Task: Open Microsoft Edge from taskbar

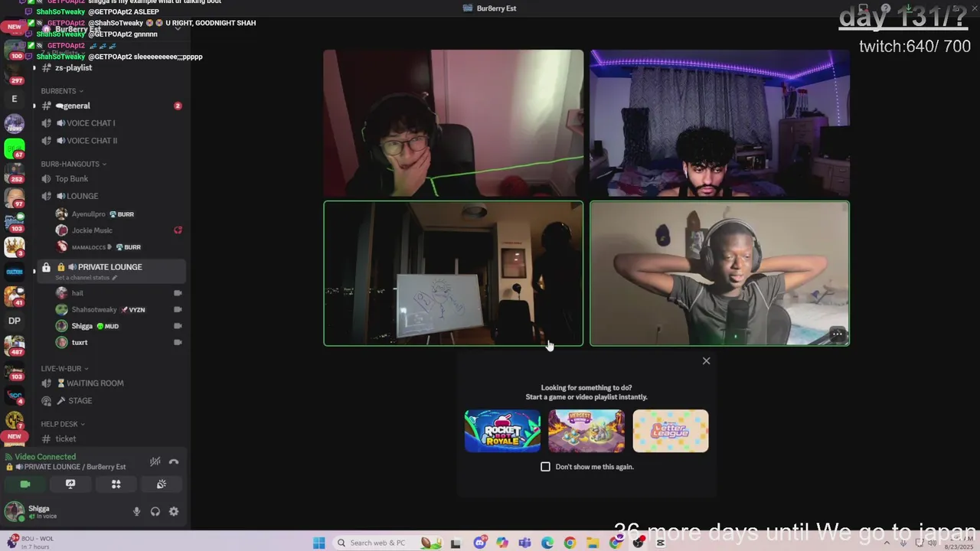Action: click(547, 543)
